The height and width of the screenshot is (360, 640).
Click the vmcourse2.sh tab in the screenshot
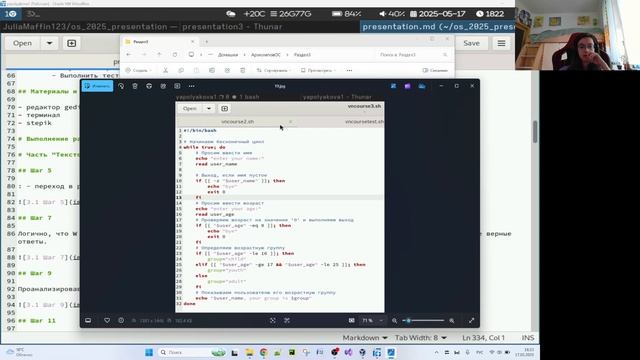[238, 122]
